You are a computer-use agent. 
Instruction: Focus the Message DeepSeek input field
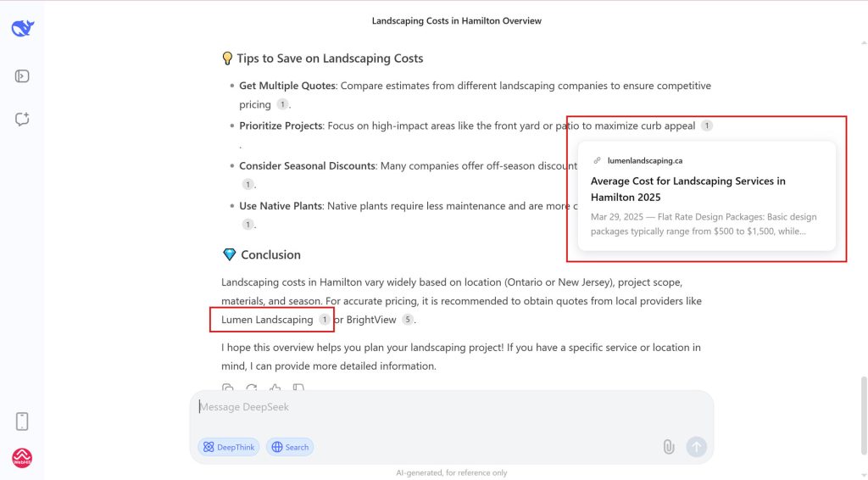(x=449, y=407)
